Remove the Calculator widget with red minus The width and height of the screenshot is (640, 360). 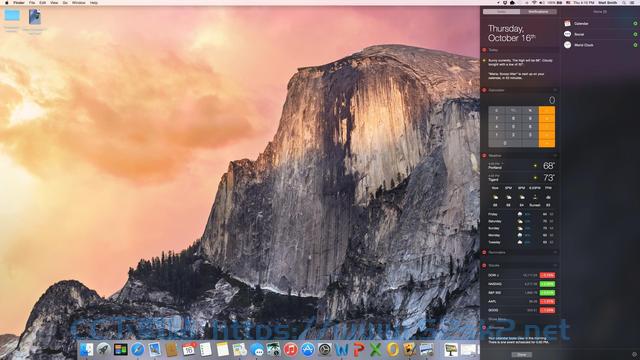(484, 90)
